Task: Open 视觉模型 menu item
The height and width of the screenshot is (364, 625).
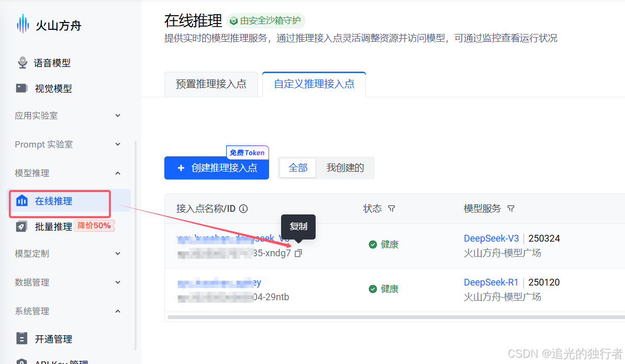Action: point(53,88)
